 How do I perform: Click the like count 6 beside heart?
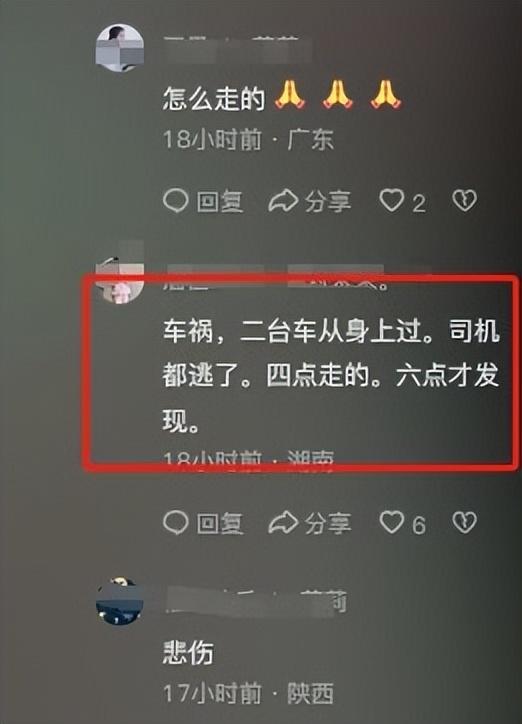click(418, 525)
